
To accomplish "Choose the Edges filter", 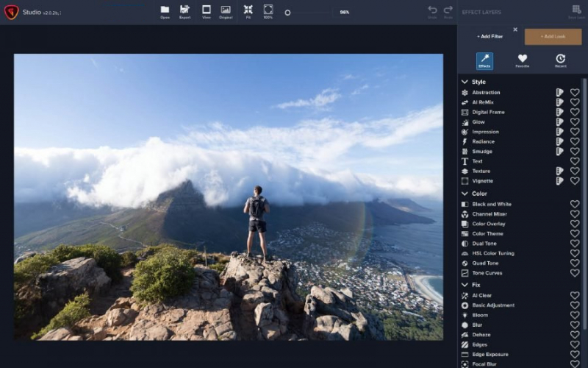I will 480,344.
